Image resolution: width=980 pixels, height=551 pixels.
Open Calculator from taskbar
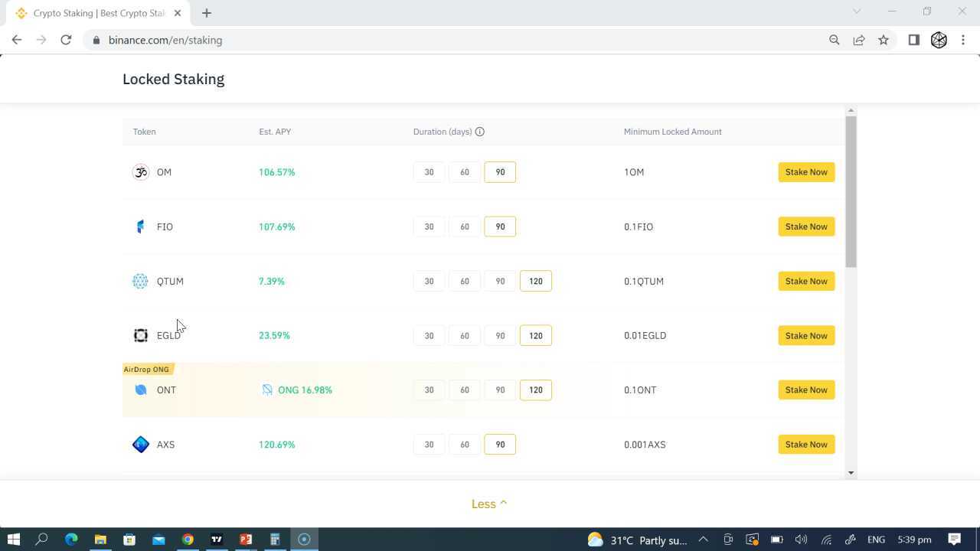pos(275,540)
